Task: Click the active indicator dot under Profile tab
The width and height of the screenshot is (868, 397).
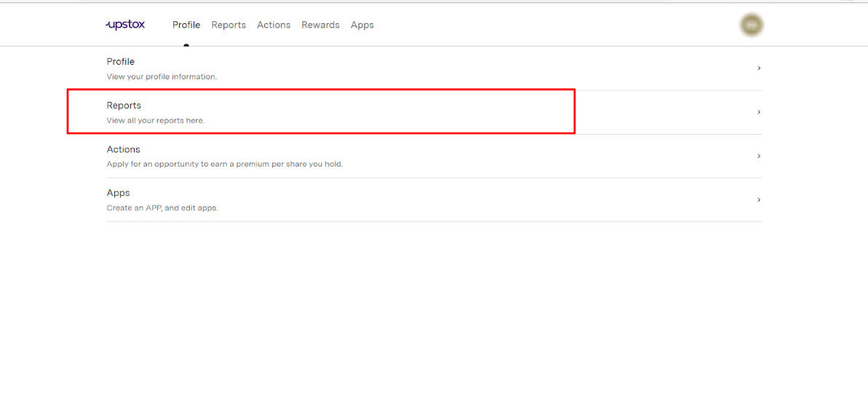Action: coord(186,45)
